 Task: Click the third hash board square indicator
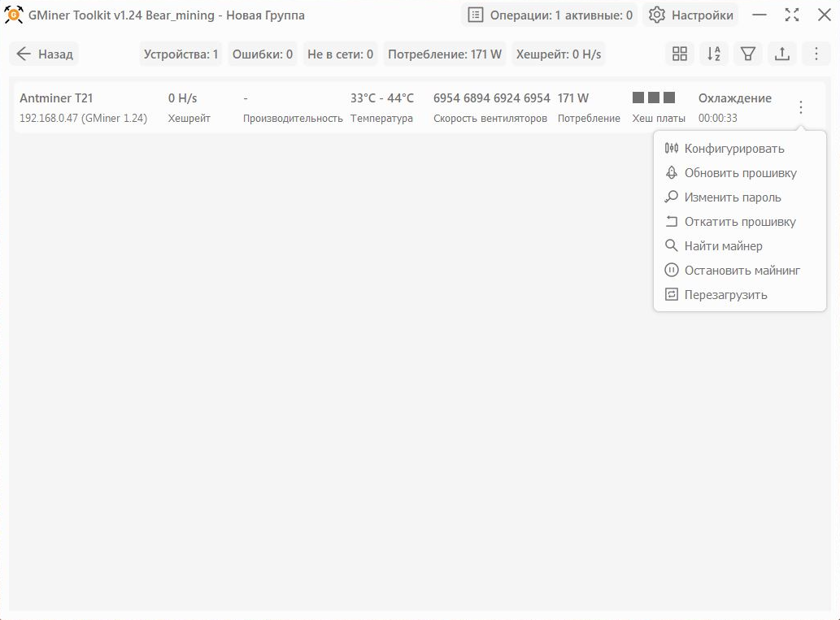[x=669, y=98]
